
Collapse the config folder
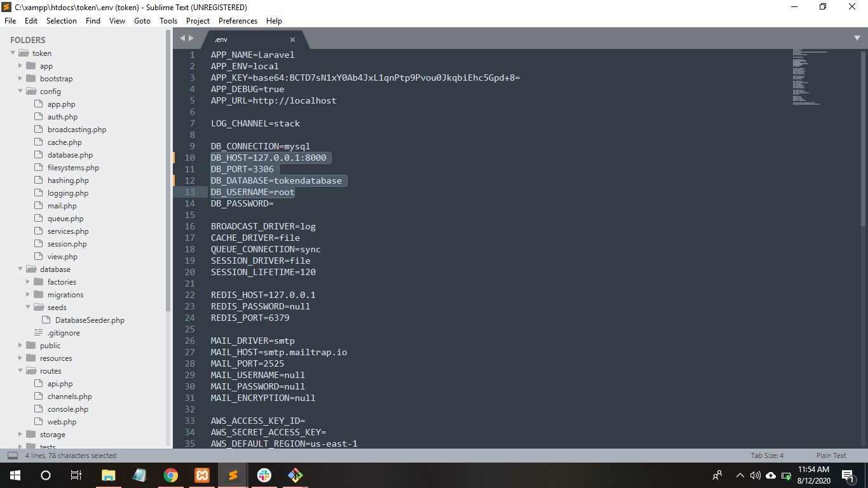pyautogui.click(x=20, y=91)
